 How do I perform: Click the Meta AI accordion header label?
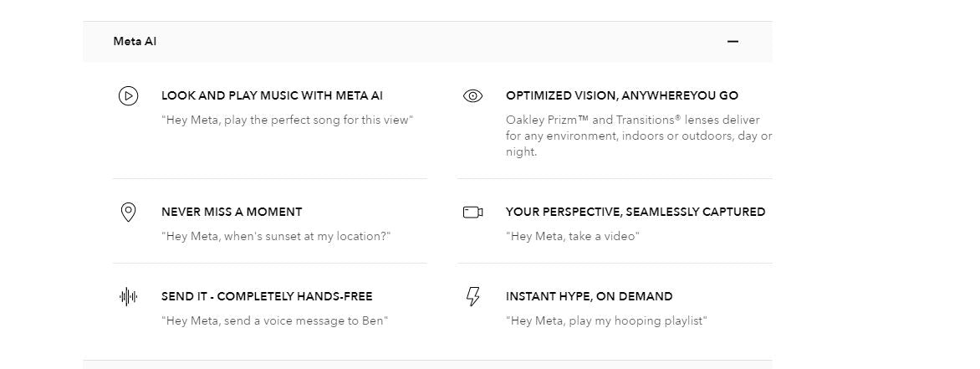(x=135, y=42)
